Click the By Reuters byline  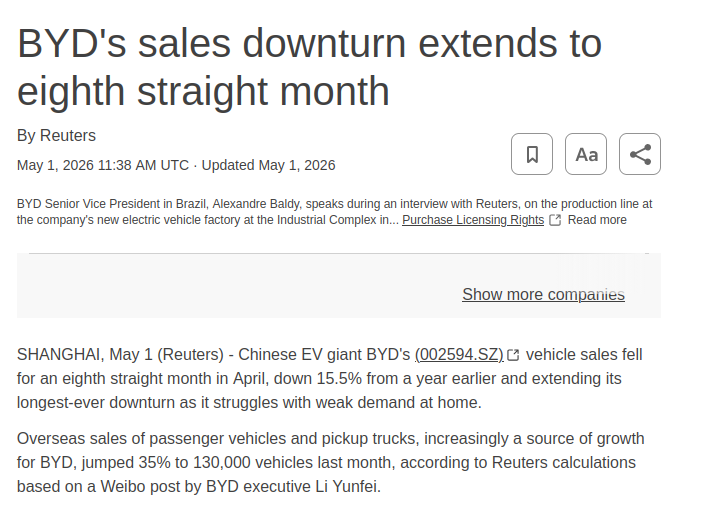point(56,135)
